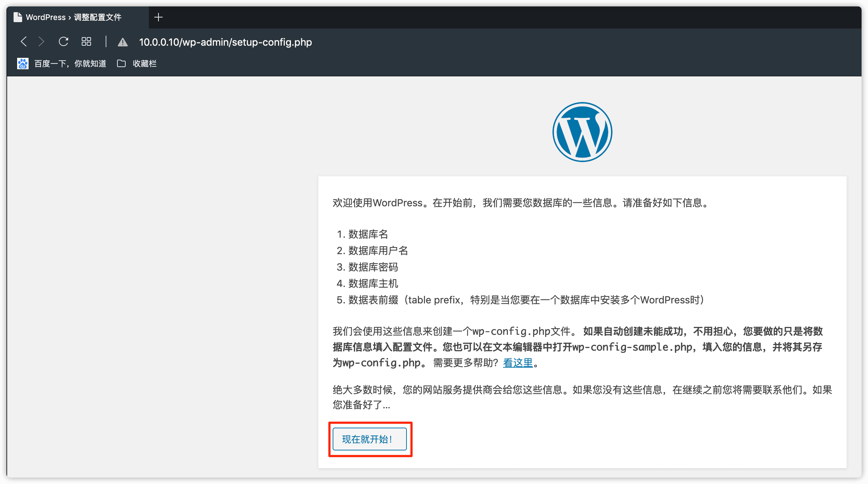The image size is (868, 484).
Task: Click the page icon on the tab
Action: 18,17
